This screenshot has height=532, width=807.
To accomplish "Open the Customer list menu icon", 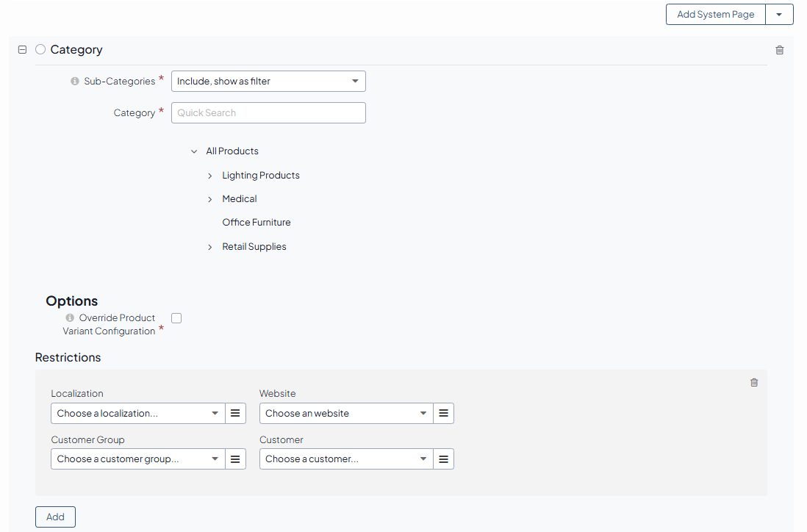I will click(443, 459).
